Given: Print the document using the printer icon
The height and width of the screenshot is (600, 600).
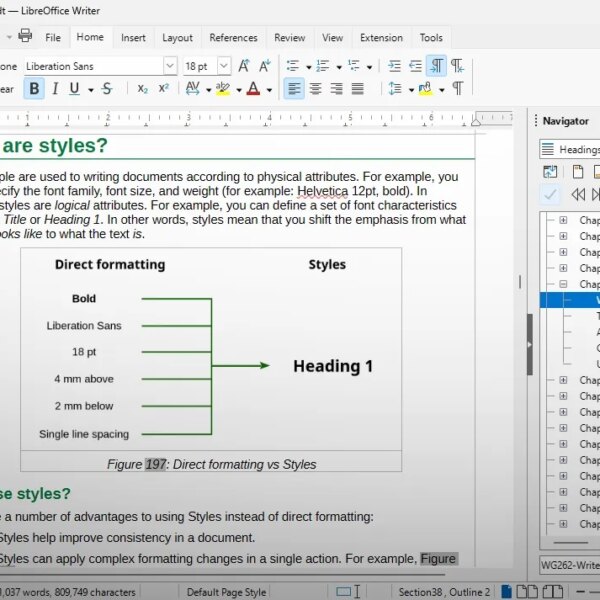Looking at the screenshot, I should (25, 36).
